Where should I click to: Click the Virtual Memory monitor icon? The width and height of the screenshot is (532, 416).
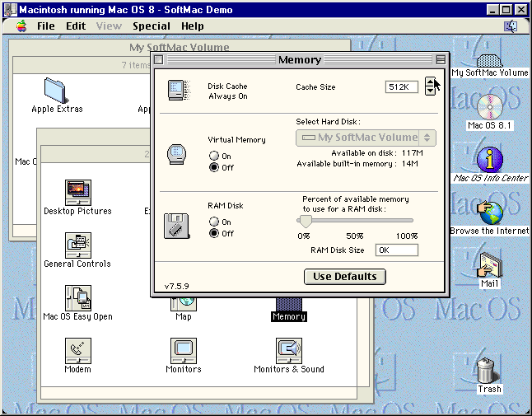pos(176,154)
